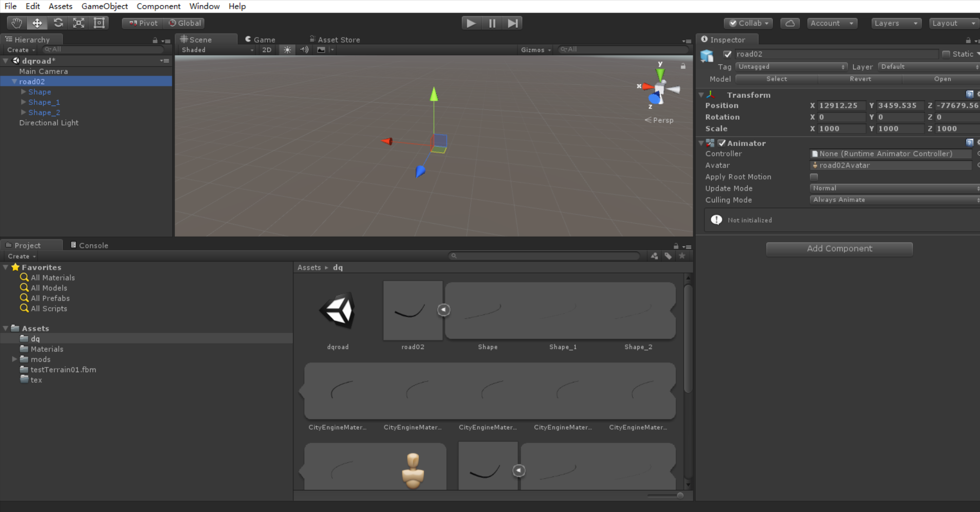Collapse road02 asset sub-items arrow

pos(444,310)
